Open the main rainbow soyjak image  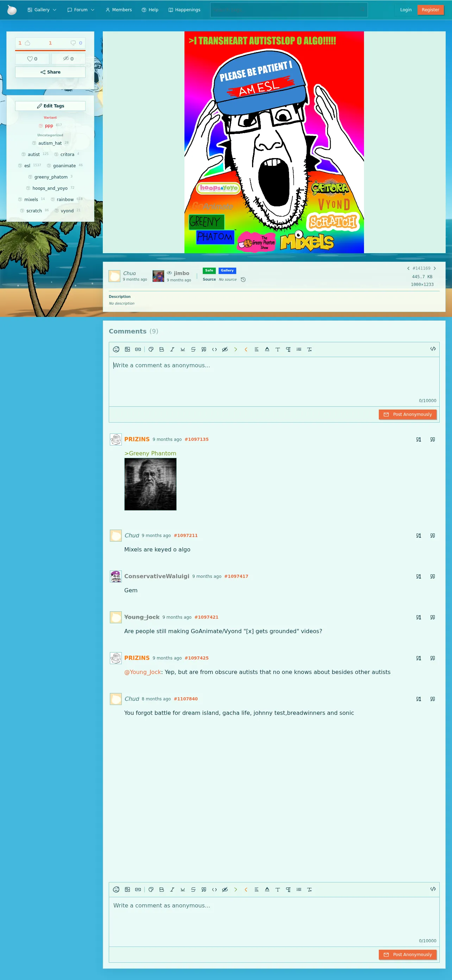274,142
